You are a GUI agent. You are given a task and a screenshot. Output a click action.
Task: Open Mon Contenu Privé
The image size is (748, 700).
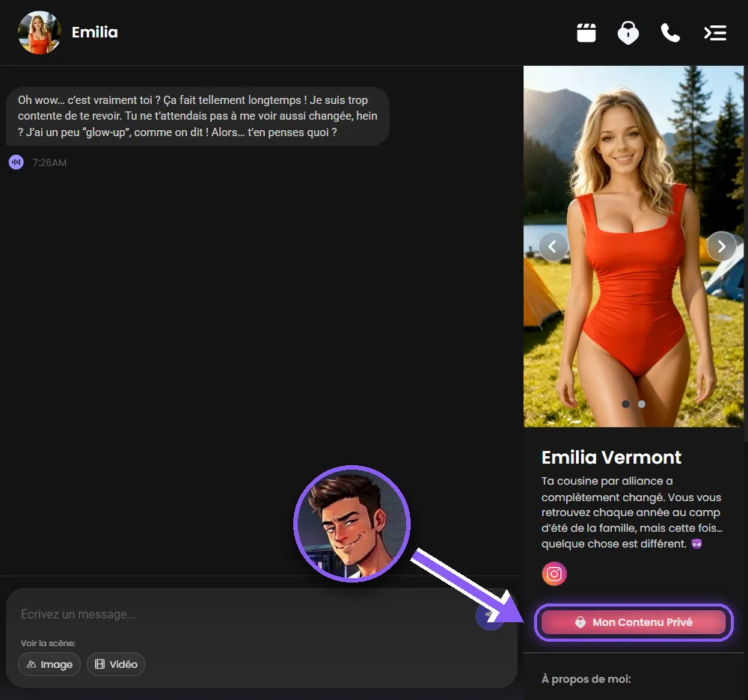pyautogui.click(x=634, y=622)
